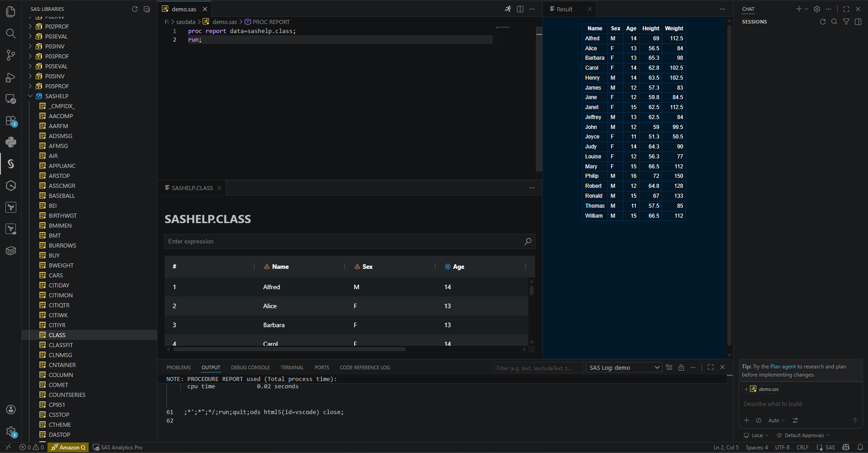Open the Auto model picker dropdown
This screenshot has width=868, height=453.
pos(776,420)
